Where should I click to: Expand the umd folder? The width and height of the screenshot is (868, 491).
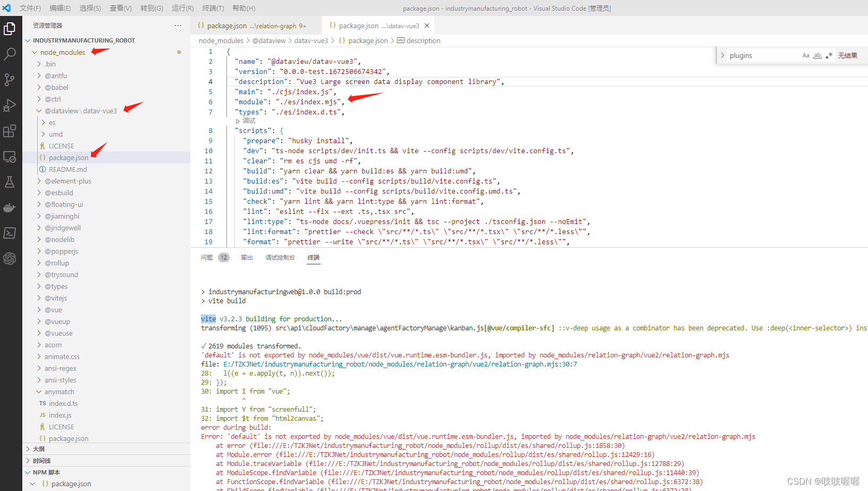coord(56,134)
